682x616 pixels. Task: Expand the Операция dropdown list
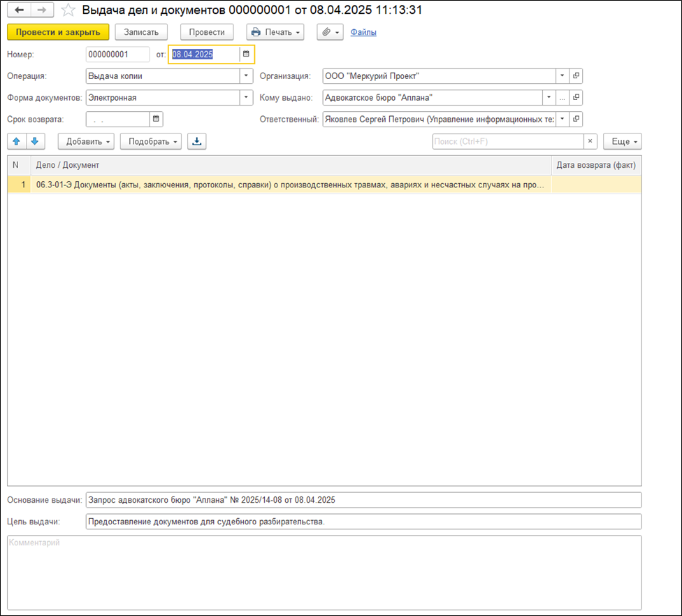tap(246, 76)
